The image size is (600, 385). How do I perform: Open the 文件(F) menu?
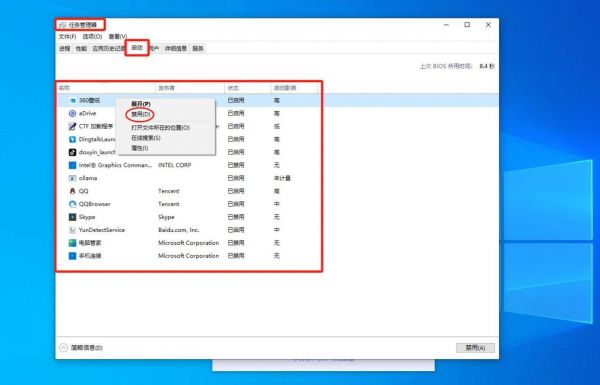point(67,36)
